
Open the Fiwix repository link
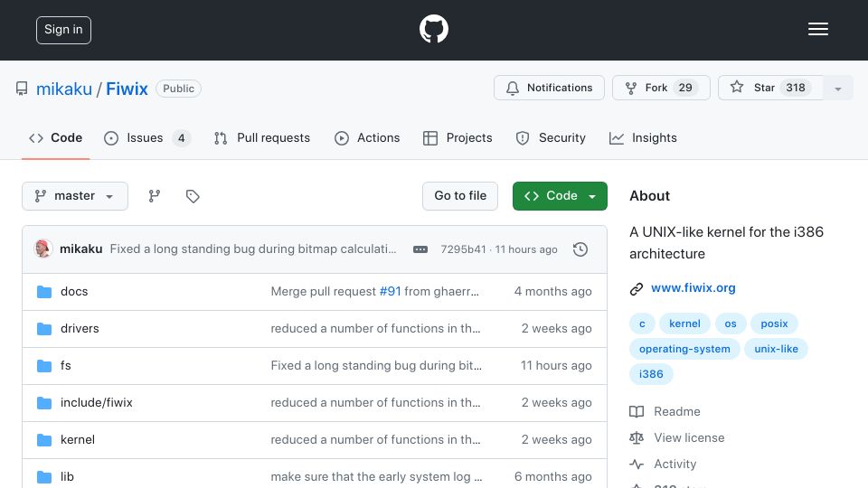[x=127, y=89]
